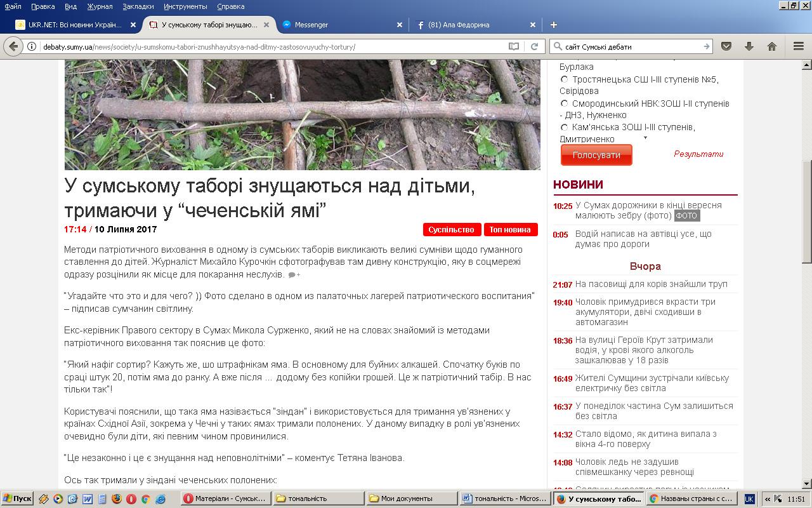Click the search field сайт Сумські дебати
812x508 pixels.
click(x=631, y=46)
